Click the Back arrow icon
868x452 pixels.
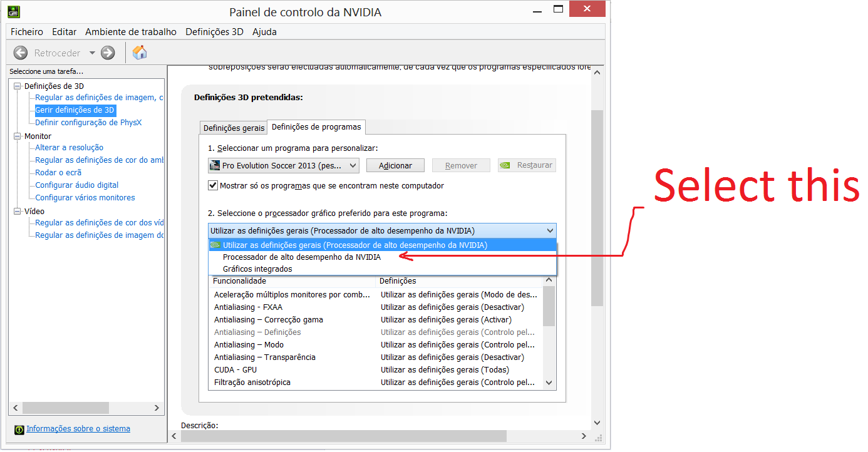click(21, 53)
